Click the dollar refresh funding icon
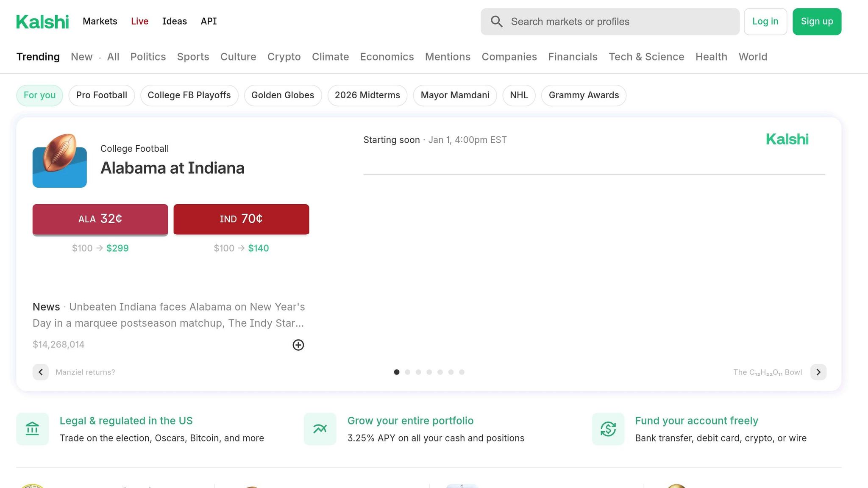Viewport: 868px width, 488px height. tap(608, 429)
